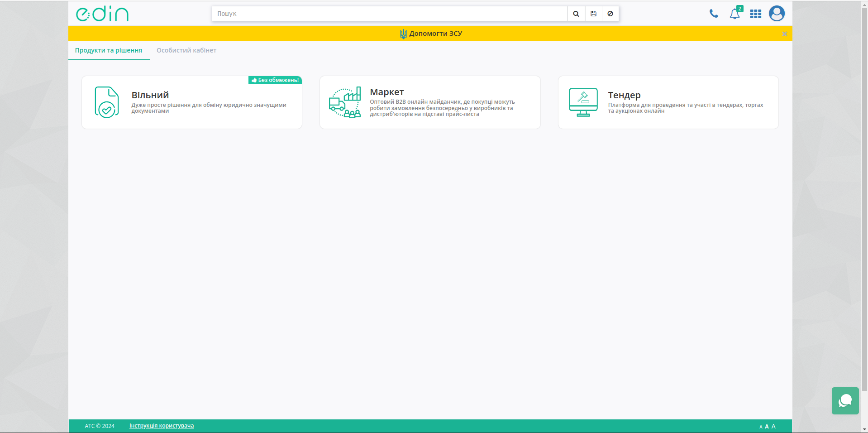Open the apps grid menu

(x=755, y=14)
